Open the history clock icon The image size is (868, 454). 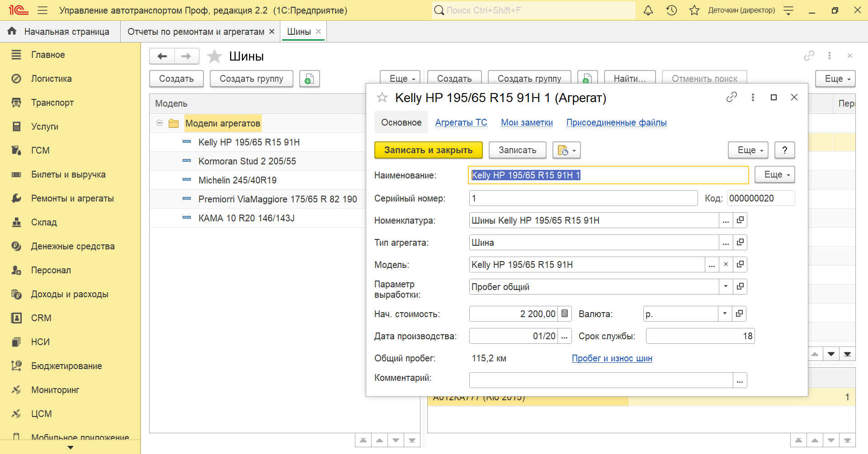(671, 10)
